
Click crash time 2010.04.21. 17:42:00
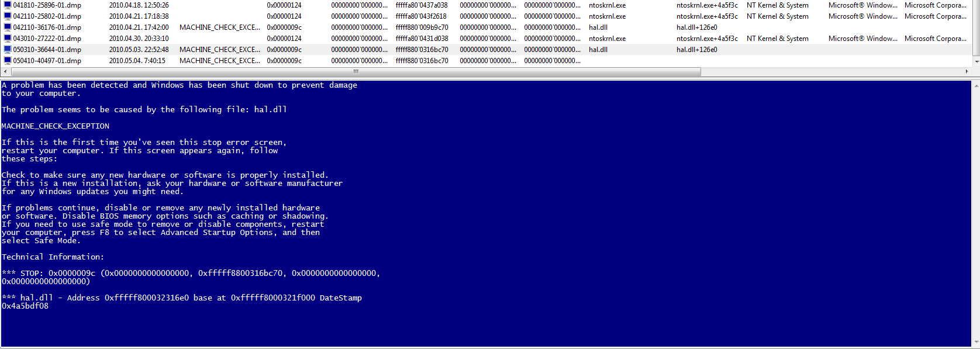pos(139,27)
